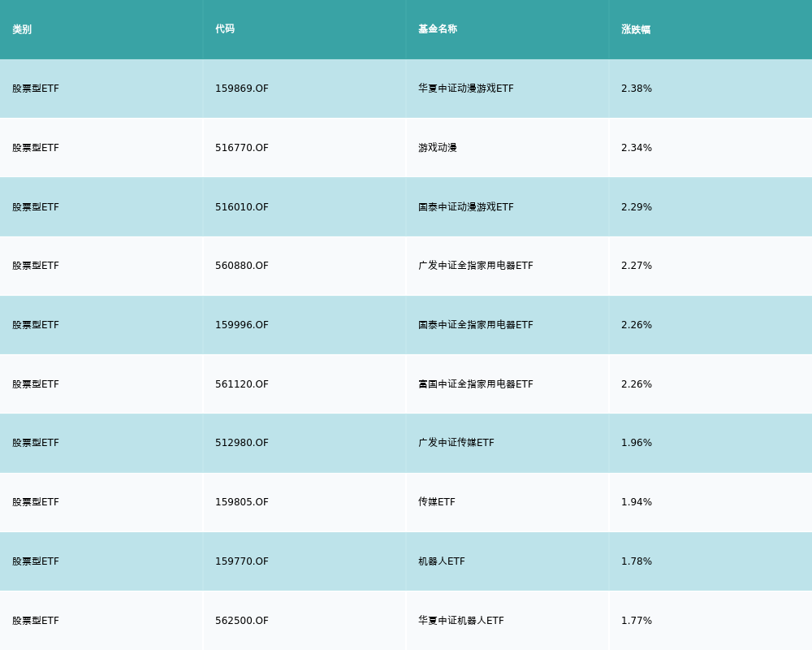The height and width of the screenshot is (650, 812).
Task: Click 股票型ETF in the 516770.OF row
Action: point(36,148)
